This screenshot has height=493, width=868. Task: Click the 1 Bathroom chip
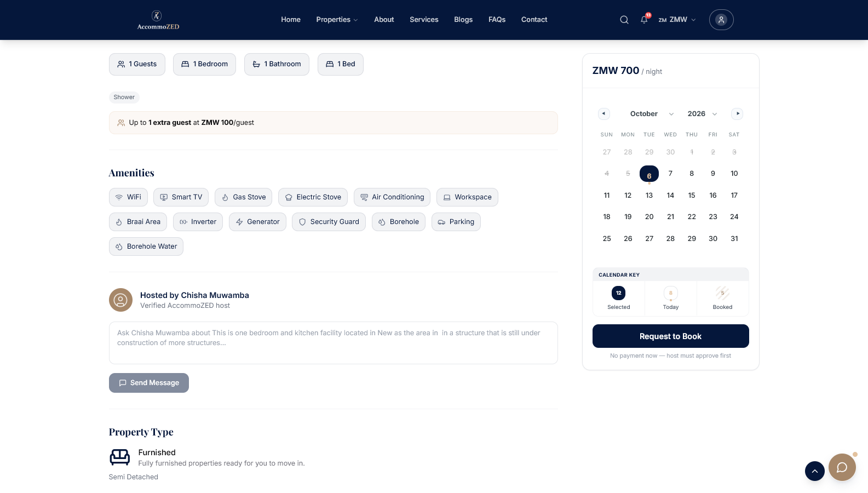coord(277,64)
